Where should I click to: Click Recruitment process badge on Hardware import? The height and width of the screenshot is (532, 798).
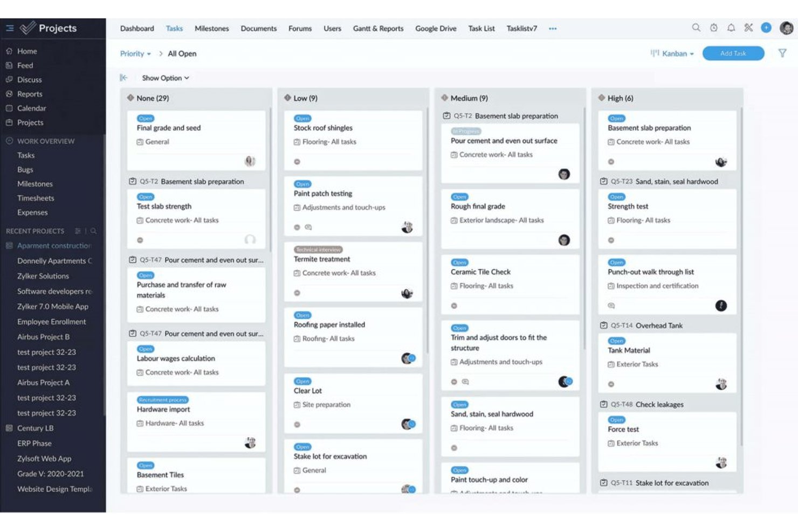[163, 400]
